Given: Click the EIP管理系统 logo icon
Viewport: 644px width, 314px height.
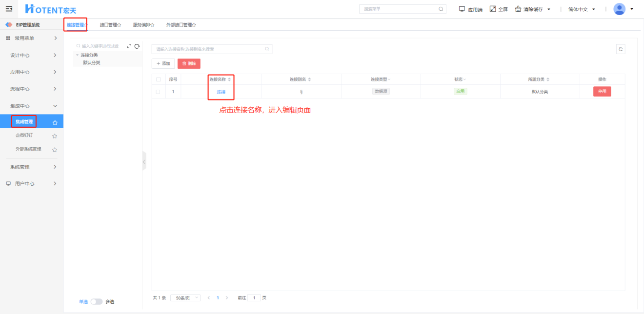Looking at the screenshot, I should coord(9,24).
